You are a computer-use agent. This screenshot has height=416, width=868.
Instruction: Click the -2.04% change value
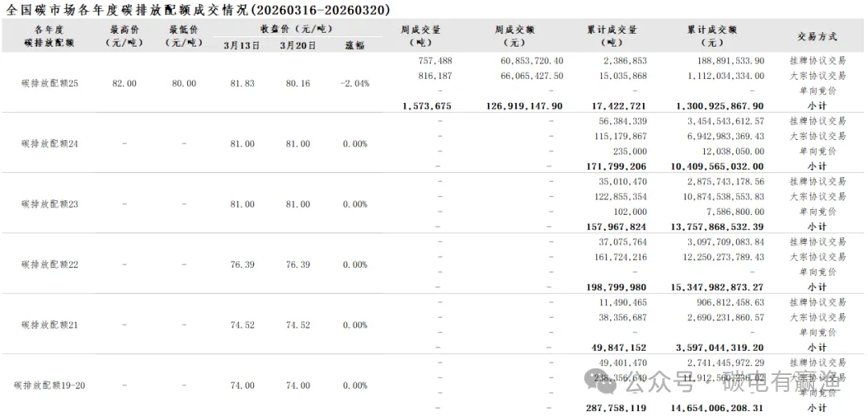354,84
